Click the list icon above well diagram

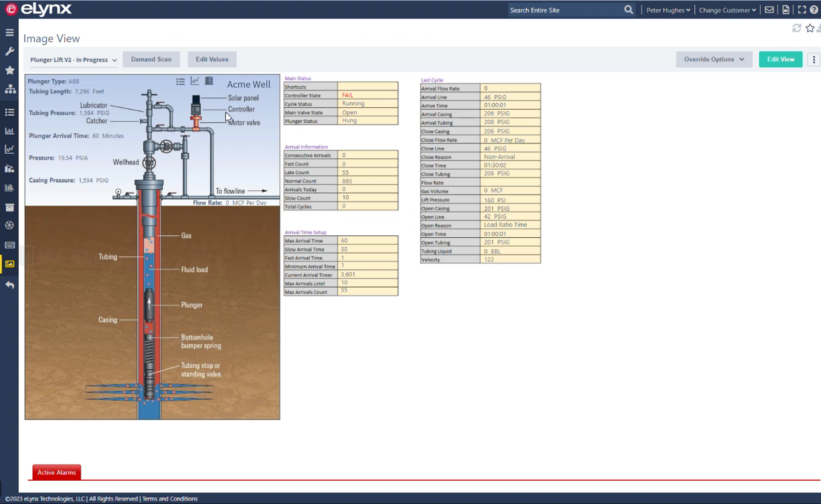(180, 81)
